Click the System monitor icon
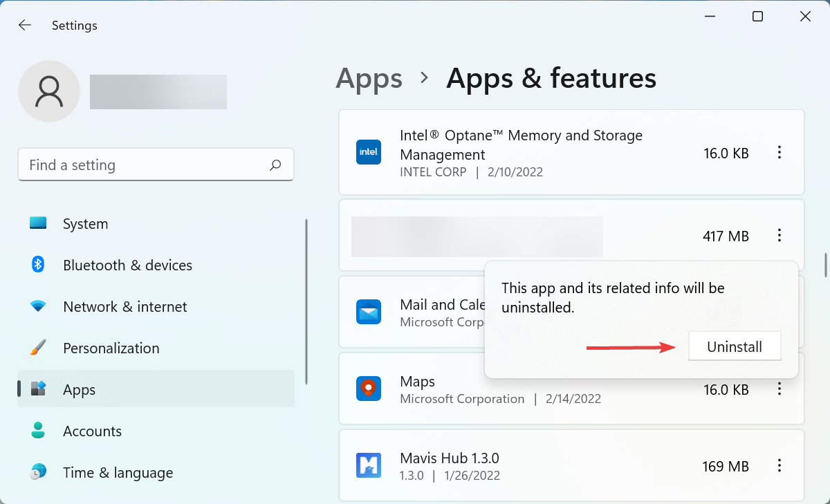This screenshot has width=830, height=504. pyautogui.click(x=38, y=223)
